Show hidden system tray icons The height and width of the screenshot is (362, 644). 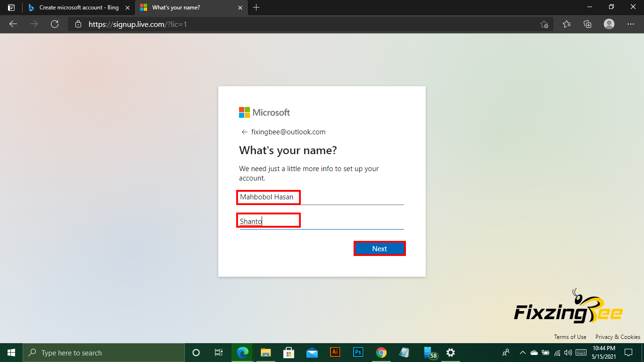tap(522, 353)
